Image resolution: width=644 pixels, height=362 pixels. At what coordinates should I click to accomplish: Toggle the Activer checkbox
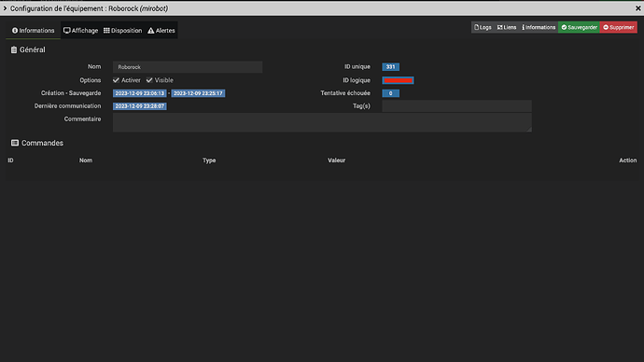click(x=117, y=80)
